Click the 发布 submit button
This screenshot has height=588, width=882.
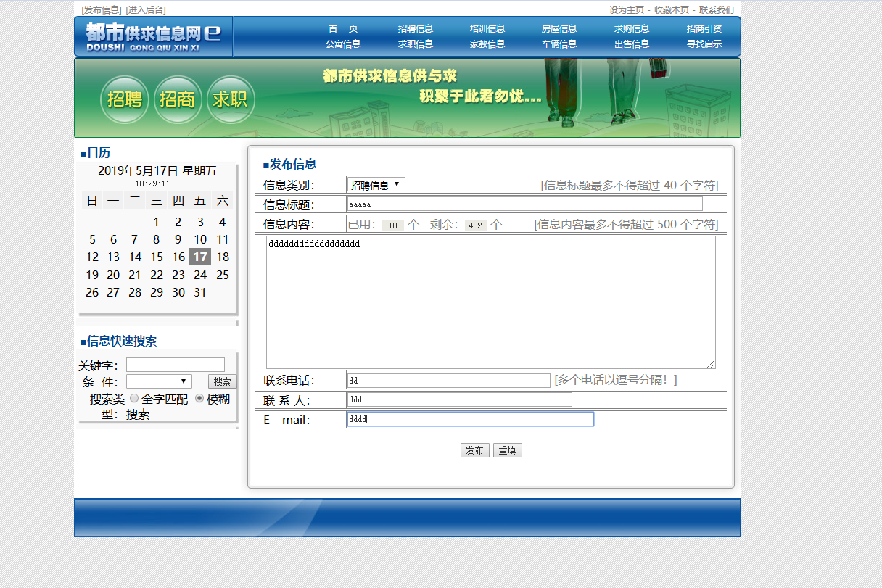tap(475, 450)
